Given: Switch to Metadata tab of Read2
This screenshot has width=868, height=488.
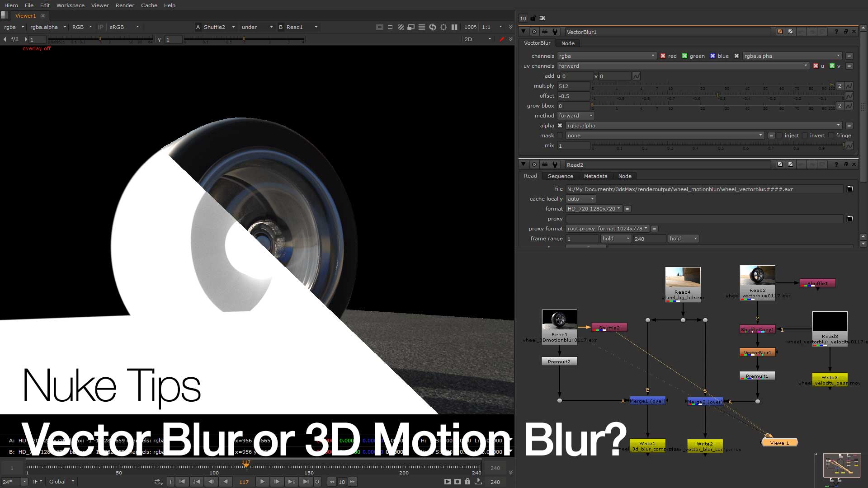Looking at the screenshot, I should click(x=595, y=176).
